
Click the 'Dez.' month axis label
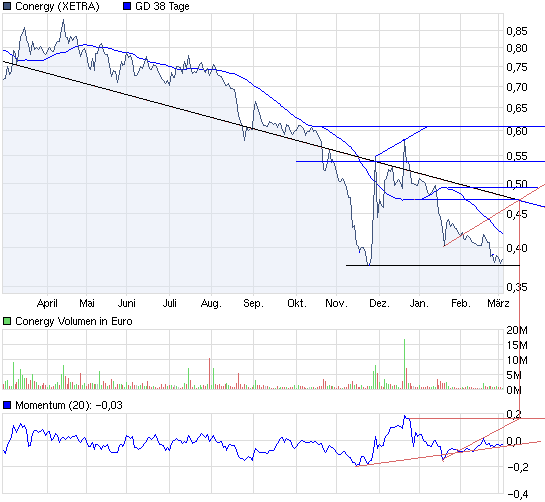[379, 303]
